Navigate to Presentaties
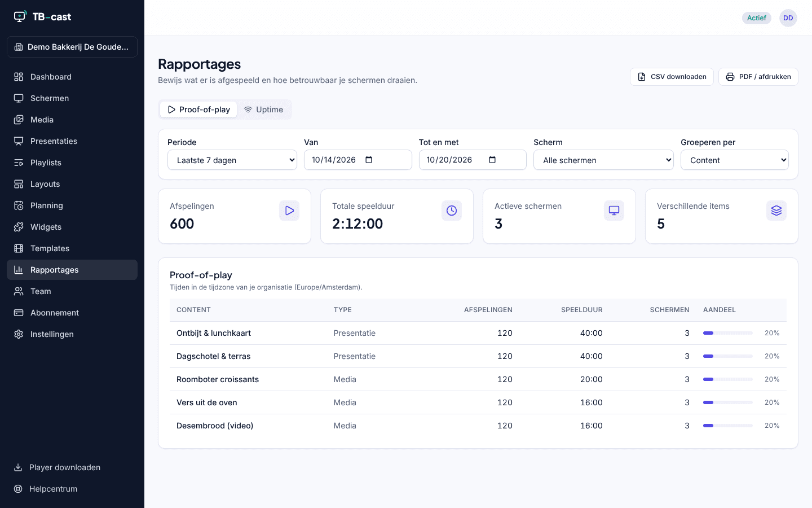This screenshot has height=508, width=812. point(72,141)
